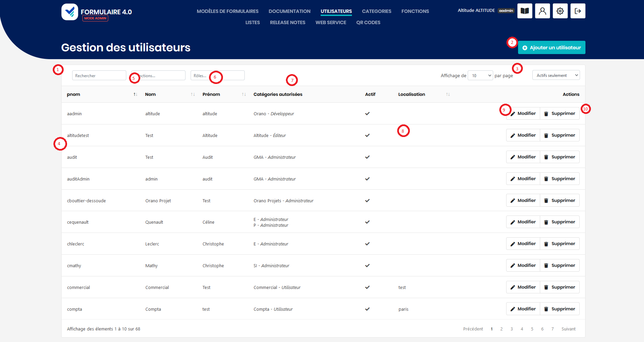Click Ajouter un utilisateur button
Screen dimensions: 644x342
pos(551,48)
